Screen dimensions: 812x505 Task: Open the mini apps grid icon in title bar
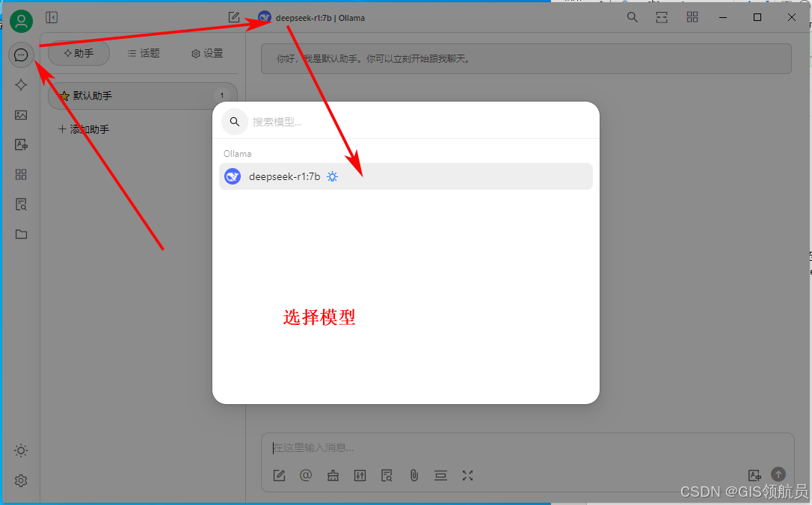(x=692, y=17)
